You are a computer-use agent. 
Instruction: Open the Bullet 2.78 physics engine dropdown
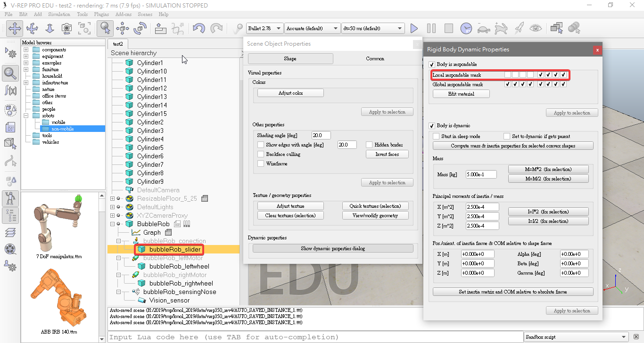[x=264, y=28]
